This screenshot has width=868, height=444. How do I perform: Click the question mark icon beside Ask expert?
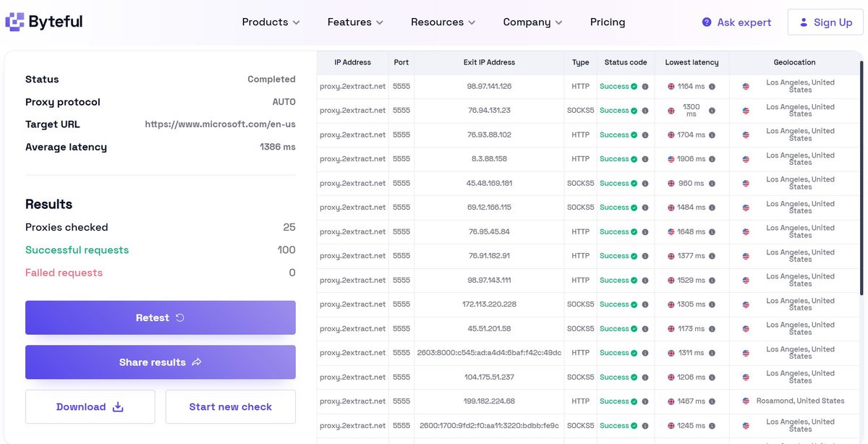[707, 22]
